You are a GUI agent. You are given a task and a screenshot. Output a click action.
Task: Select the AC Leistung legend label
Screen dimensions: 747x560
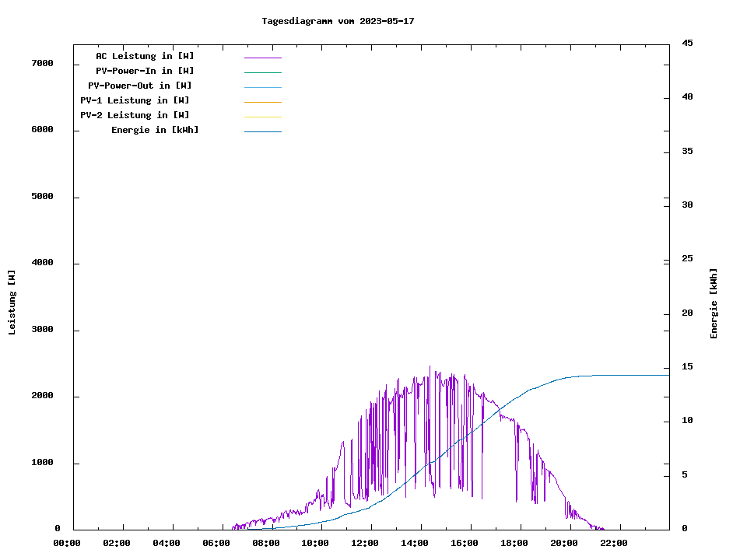pyautogui.click(x=145, y=56)
